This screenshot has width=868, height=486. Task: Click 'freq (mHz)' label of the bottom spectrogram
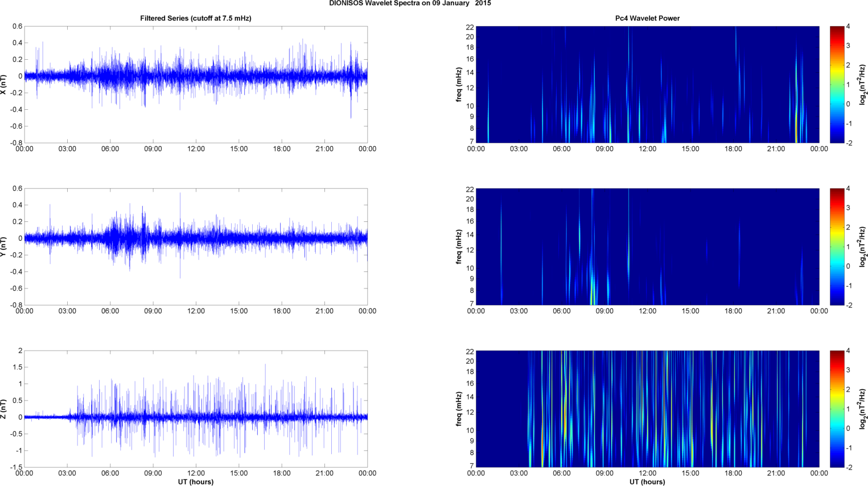click(459, 409)
